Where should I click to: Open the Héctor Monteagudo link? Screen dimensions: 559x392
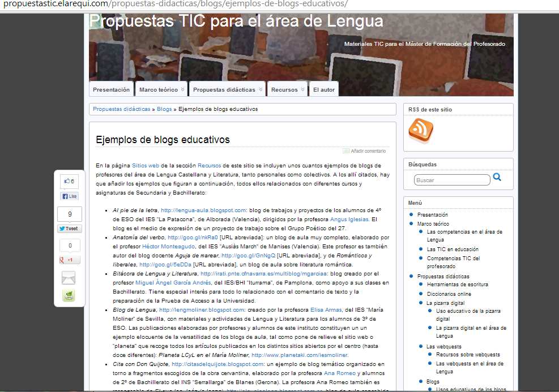pyautogui.click(x=169, y=247)
